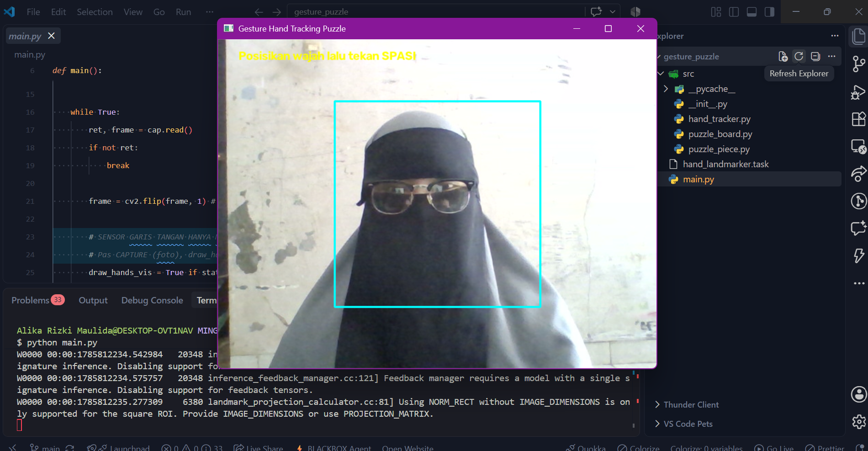Open the Accounts menu icon

[x=859, y=394]
